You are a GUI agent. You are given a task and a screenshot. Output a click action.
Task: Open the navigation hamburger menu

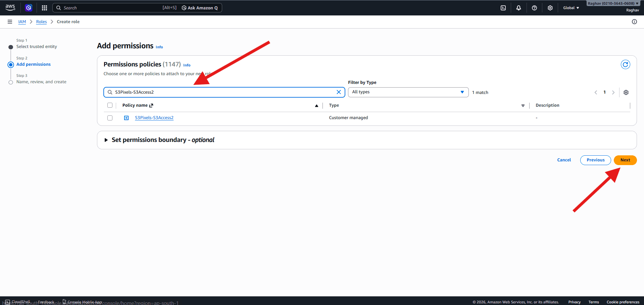[10, 21]
